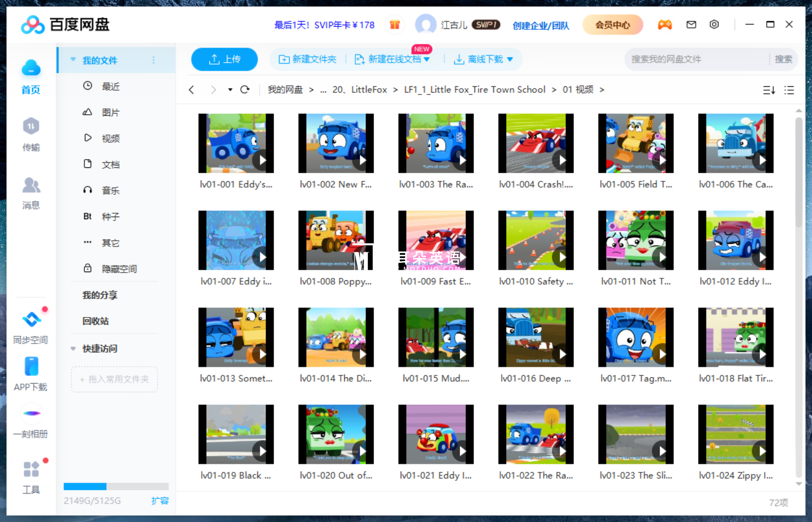Open the 工具 tools icon
This screenshot has width=812, height=522.
click(31, 469)
